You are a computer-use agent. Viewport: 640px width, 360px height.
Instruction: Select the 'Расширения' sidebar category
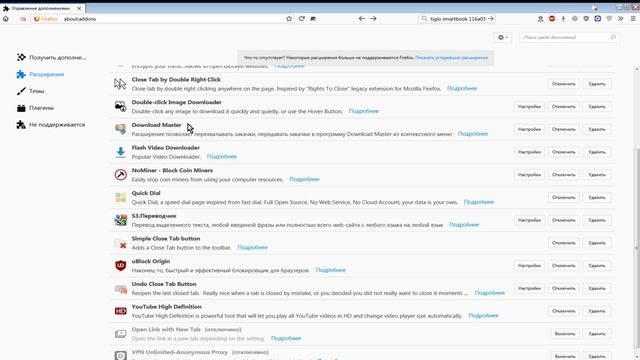coord(40,74)
